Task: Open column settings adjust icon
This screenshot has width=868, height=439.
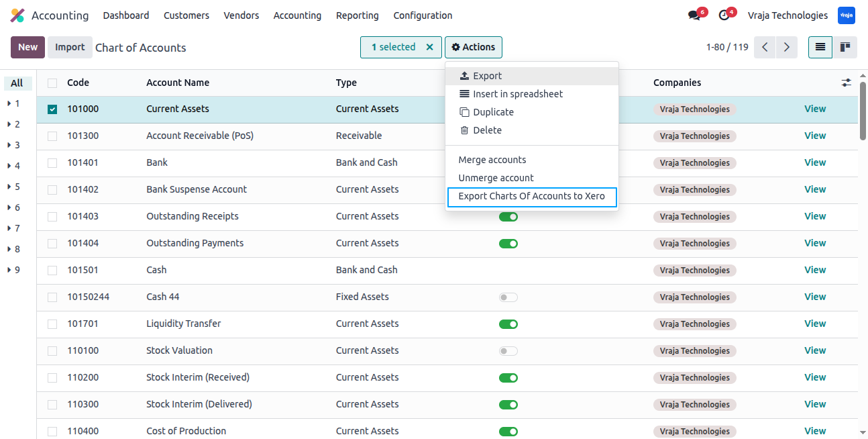Action: tap(847, 83)
